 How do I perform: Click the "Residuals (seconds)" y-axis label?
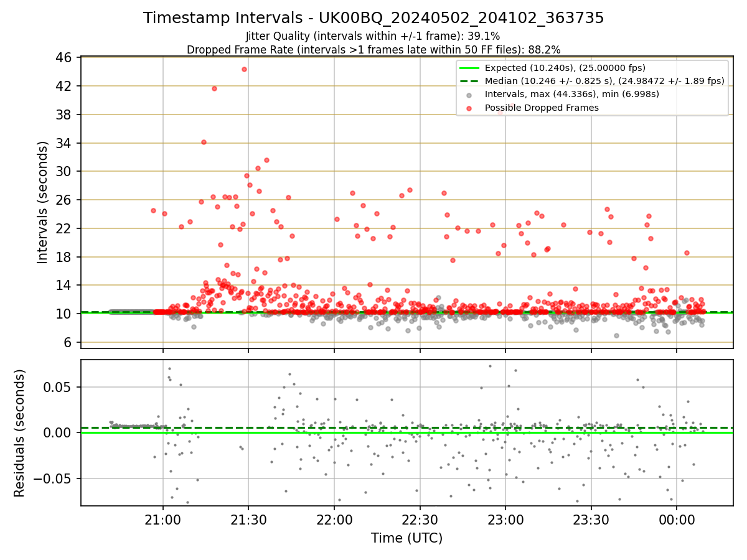20,433
